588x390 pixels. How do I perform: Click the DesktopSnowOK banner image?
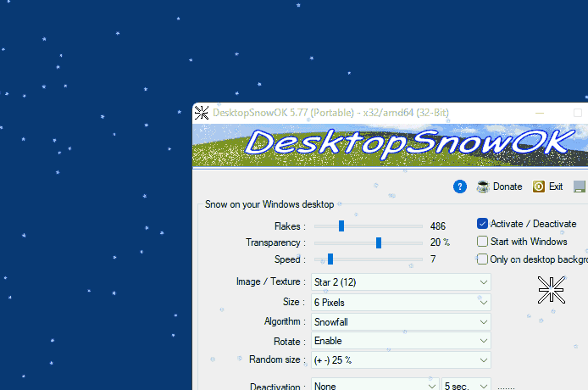coord(390,145)
